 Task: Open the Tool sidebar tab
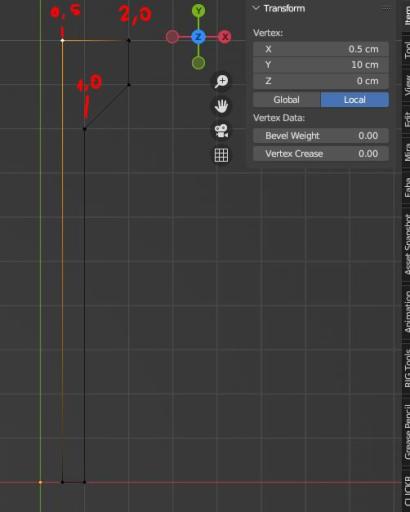(x=407, y=50)
